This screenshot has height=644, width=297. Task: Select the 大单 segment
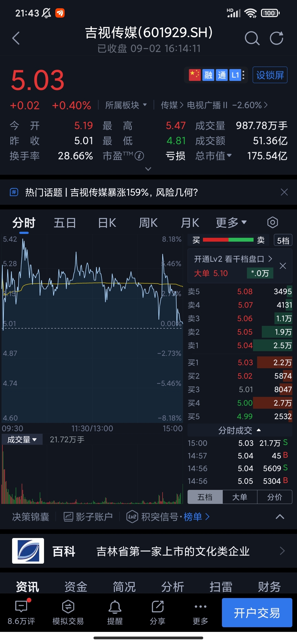[x=240, y=497]
